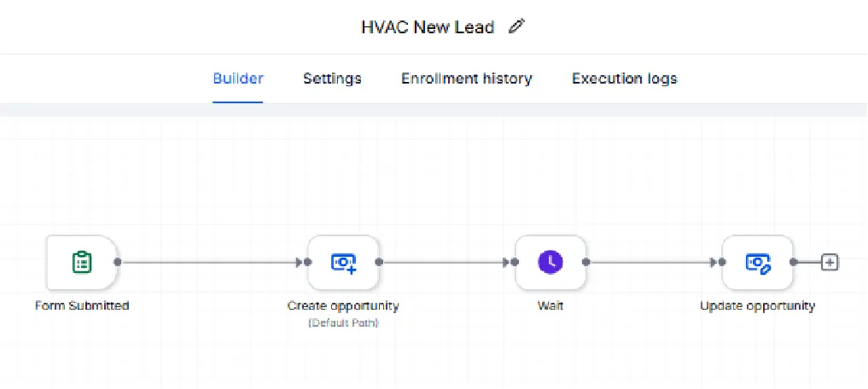The height and width of the screenshot is (389, 868).
Task: Add a step with the plus icon
Action: [830, 262]
